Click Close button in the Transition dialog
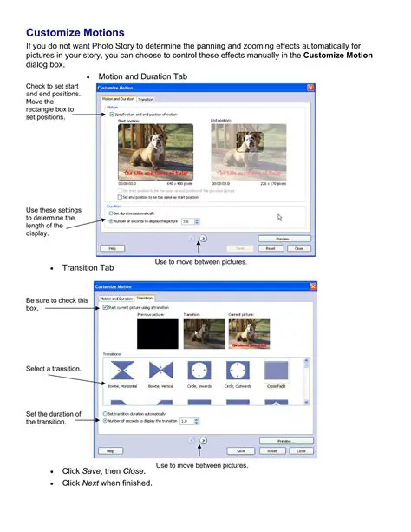The image size is (411, 532). pos(301,451)
